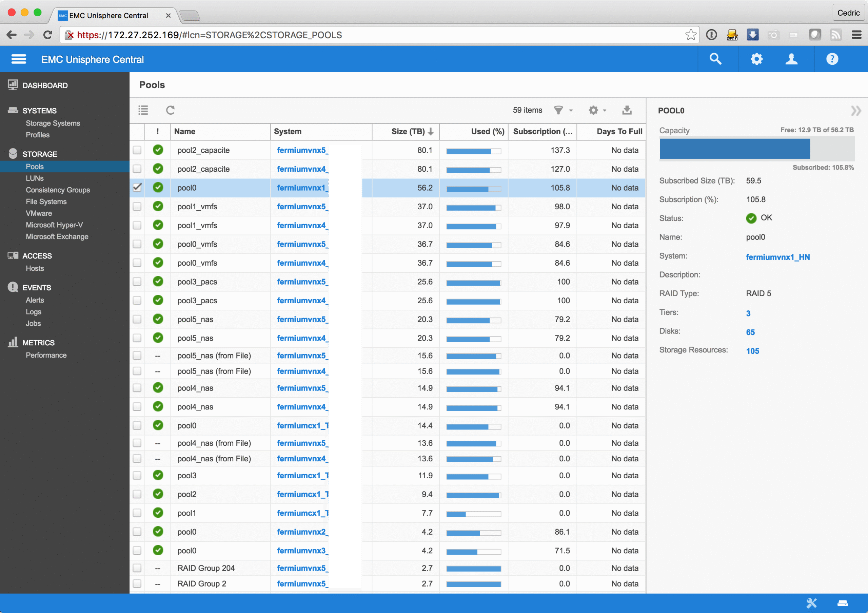Sort by the System column header
Viewport: 868px width, 613px height.
pyautogui.click(x=321, y=132)
